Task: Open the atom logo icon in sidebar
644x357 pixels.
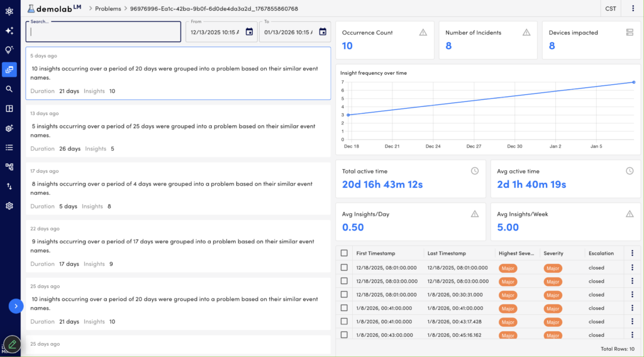Action: coord(9,11)
